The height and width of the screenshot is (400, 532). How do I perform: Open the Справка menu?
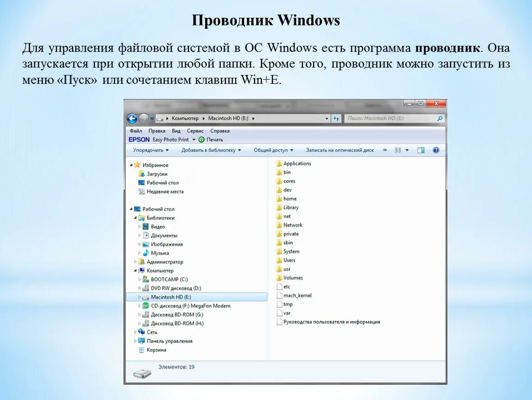(x=220, y=131)
